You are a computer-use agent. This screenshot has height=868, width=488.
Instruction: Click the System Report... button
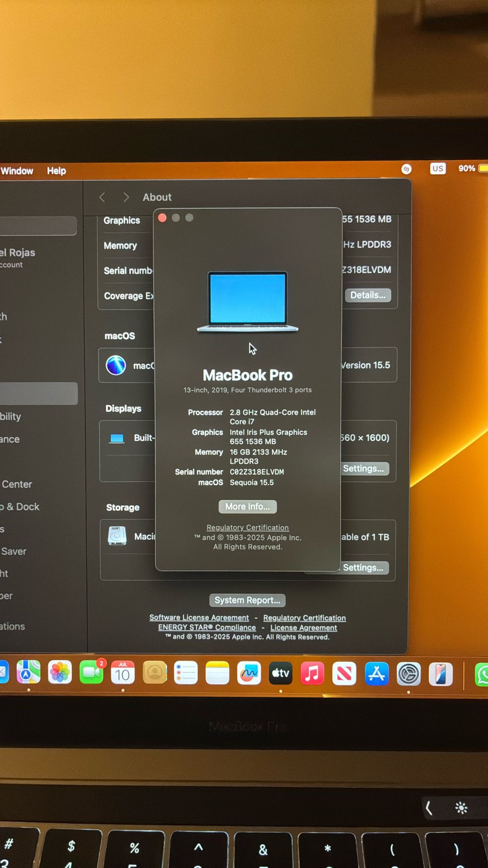click(x=247, y=600)
